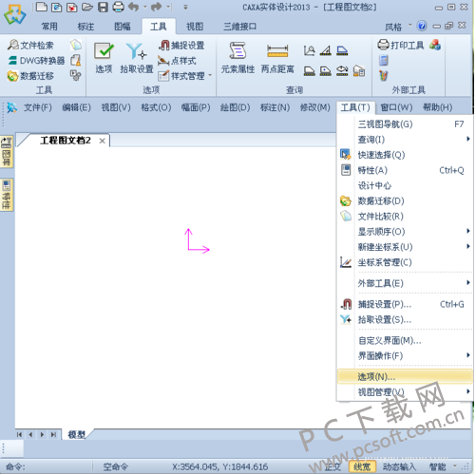Click the Open folder icon in quick access toolbar
This screenshot has height=475, width=476.
click(87, 7)
